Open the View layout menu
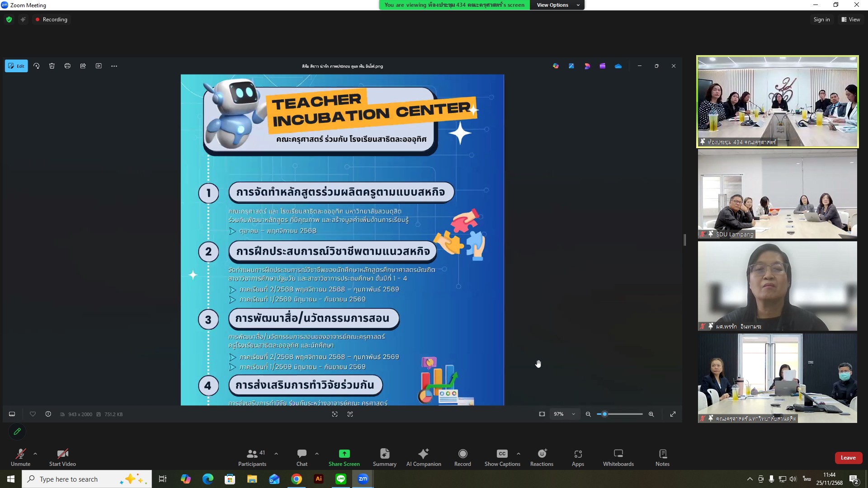 [x=850, y=19]
